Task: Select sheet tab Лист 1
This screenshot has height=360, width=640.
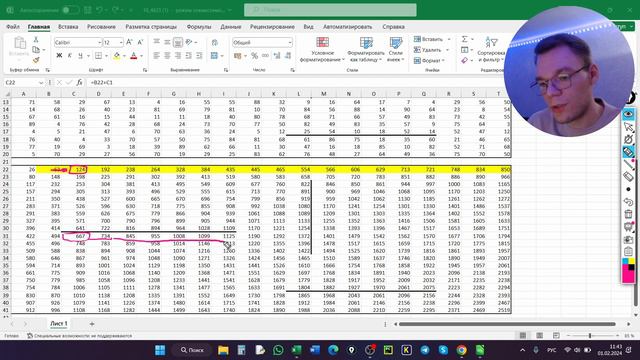Action: coord(58,323)
